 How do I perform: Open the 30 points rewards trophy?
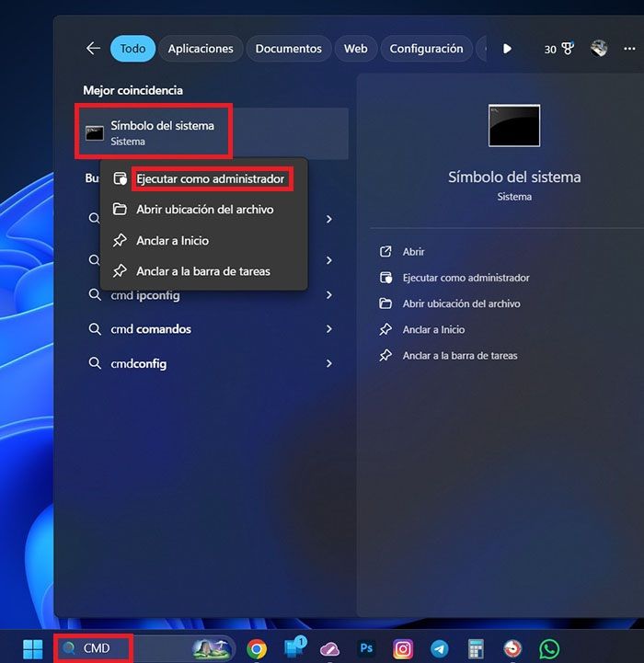[x=559, y=49]
